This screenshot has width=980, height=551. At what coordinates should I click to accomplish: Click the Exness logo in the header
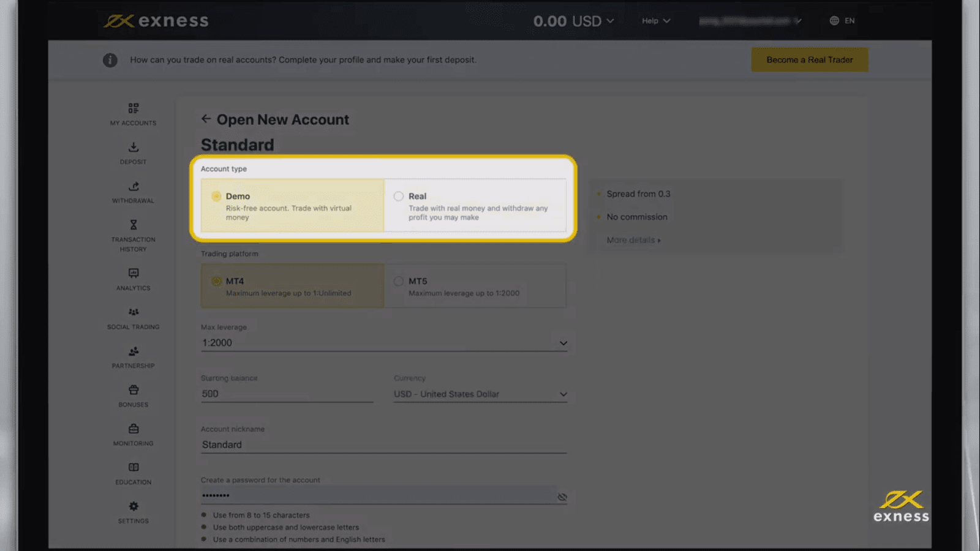156,21
